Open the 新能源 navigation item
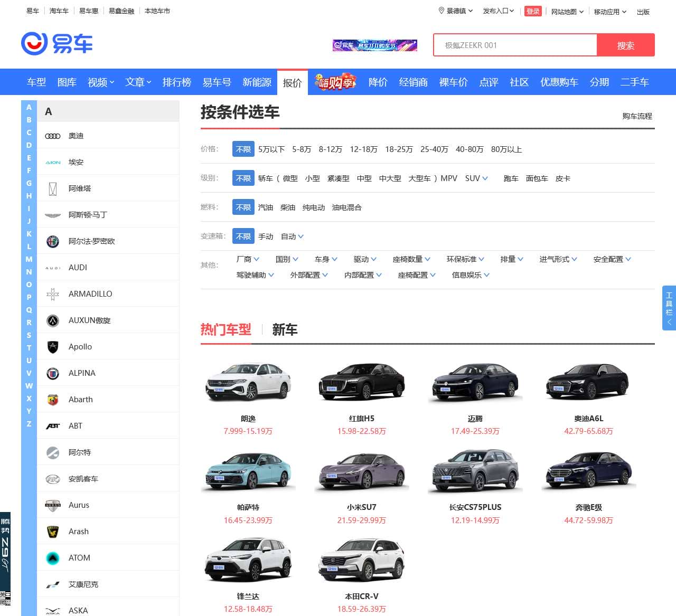 (x=257, y=82)
